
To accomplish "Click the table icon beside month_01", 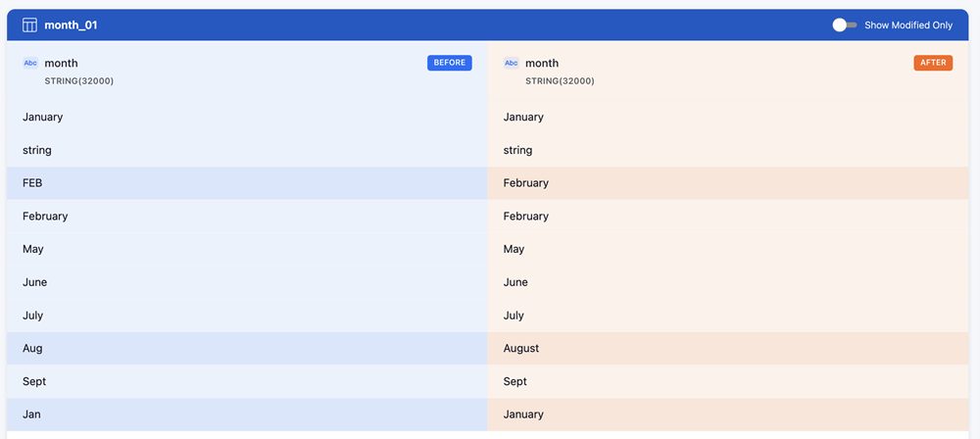I will tap(29, 24).
